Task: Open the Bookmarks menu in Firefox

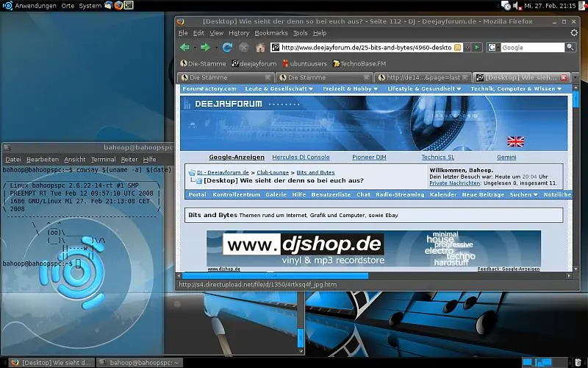Action: coord(270,33)
